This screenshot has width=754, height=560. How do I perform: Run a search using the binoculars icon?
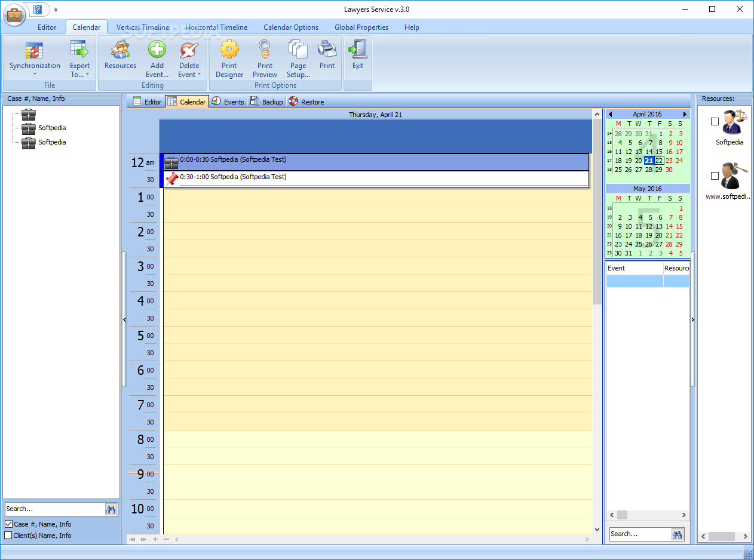[111, 509]
